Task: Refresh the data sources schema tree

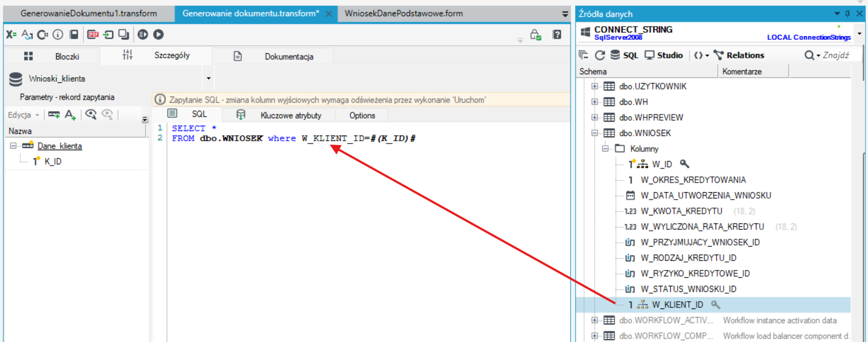Action: (600, 55)
